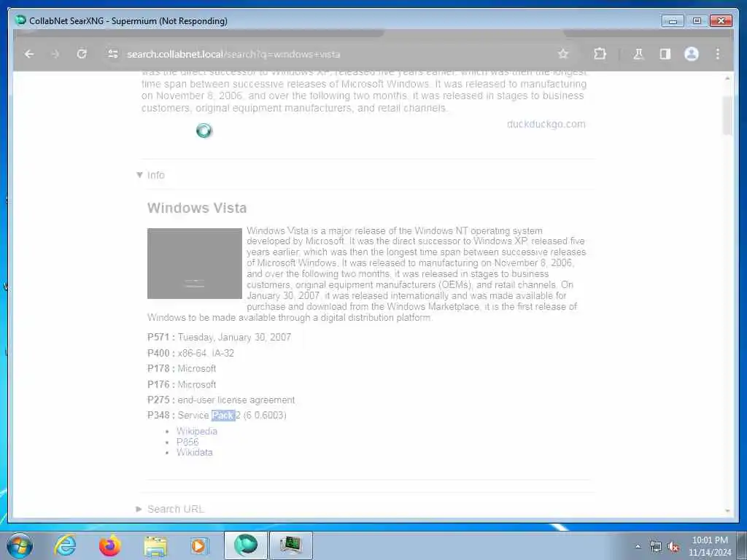Click the Windows Vista heading

click(197, 208)
